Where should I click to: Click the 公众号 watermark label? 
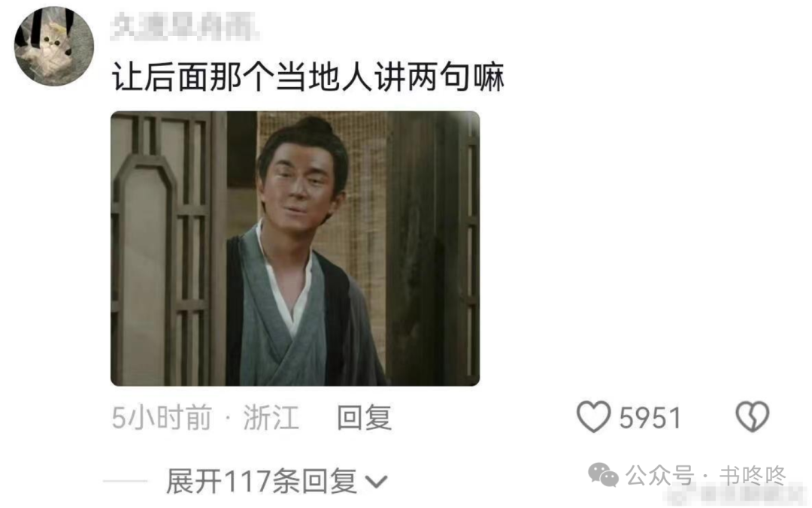coord(659,476)
